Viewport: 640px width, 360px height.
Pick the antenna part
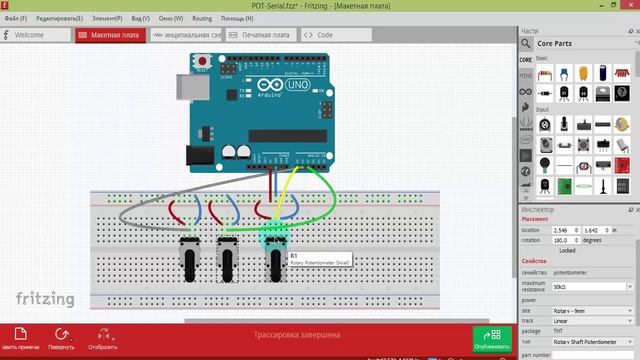(x=603, y=186)
